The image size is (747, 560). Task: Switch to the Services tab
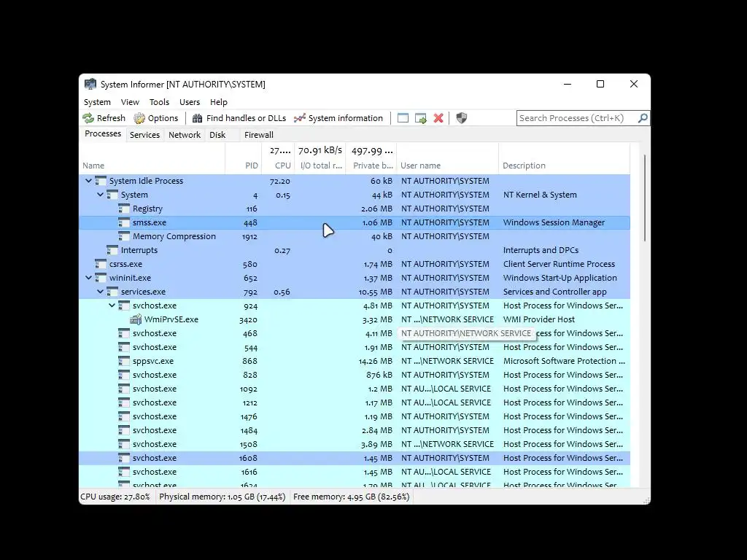[145, 135]
